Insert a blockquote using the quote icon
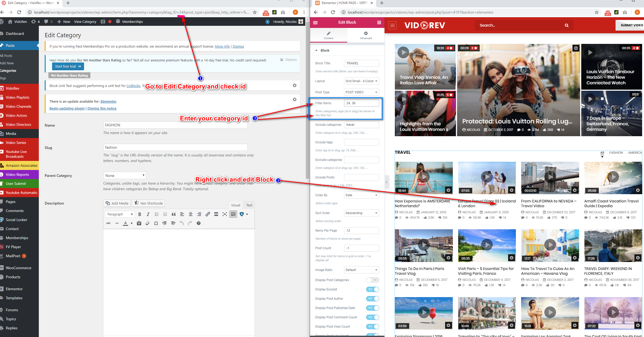 (174, 214)
